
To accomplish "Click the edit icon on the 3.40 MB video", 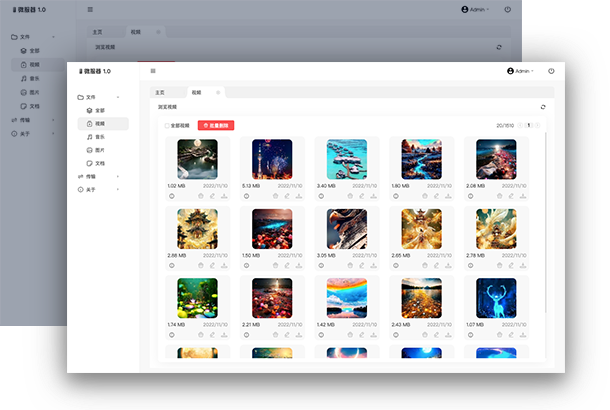I will [362, 196].
